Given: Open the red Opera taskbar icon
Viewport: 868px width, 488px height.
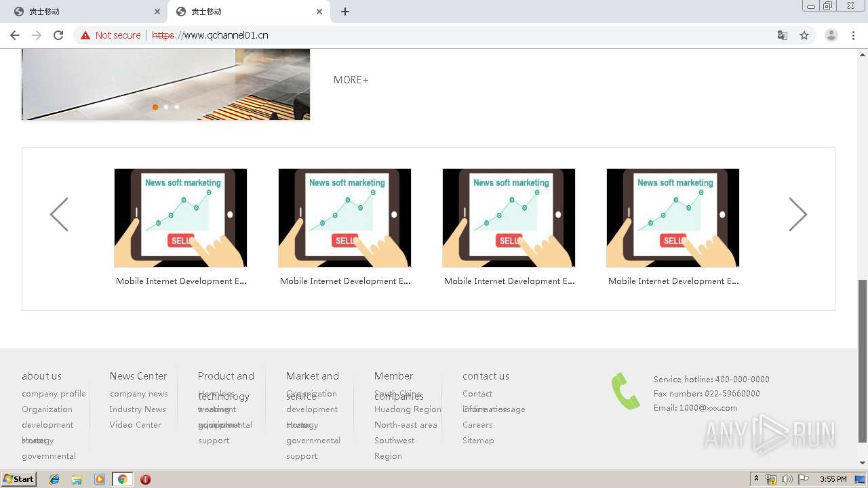Looking at the screenshot, I should click(x=145, y=479).
